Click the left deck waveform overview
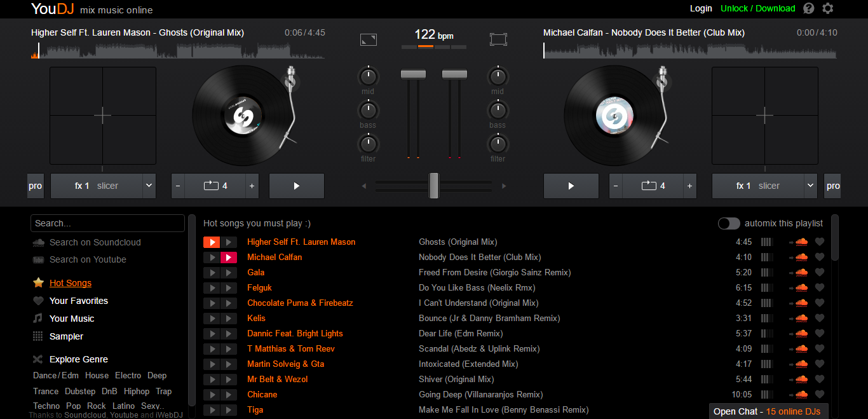Image resolution: width=868 pixels, height=419 pixels. [178, 50]
